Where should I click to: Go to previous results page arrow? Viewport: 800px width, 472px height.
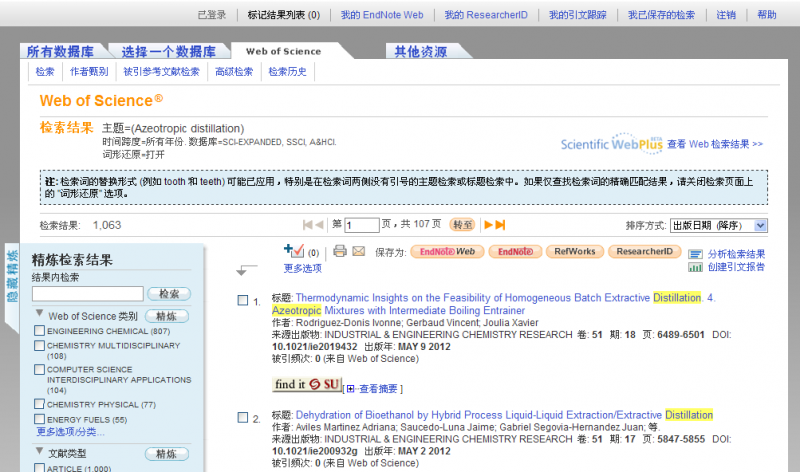(319, 225)
